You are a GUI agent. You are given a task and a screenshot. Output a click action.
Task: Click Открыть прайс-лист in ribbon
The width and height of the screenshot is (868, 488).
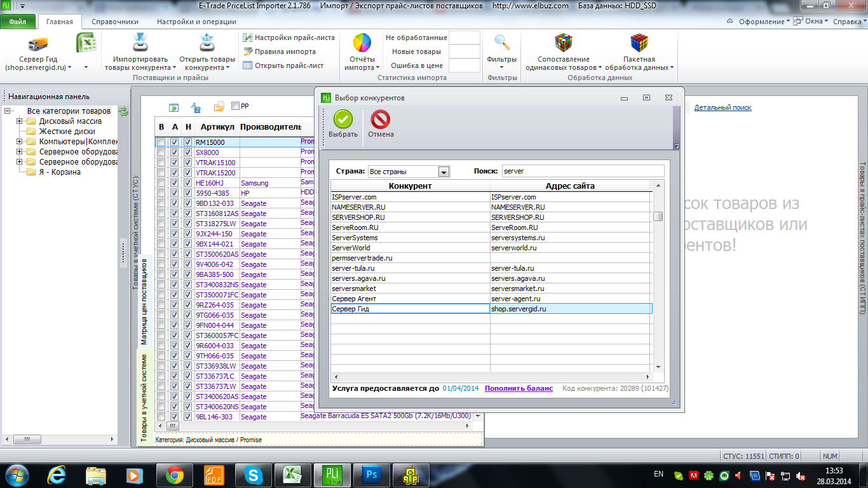[283, 65]
